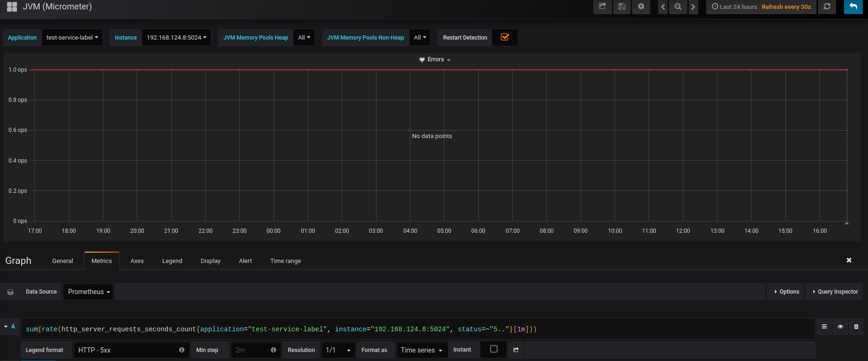This screenshot has height=361, width=868.
Task: Click the JVM Memory Pools Heap label
Action: click(x=256, y=38)
